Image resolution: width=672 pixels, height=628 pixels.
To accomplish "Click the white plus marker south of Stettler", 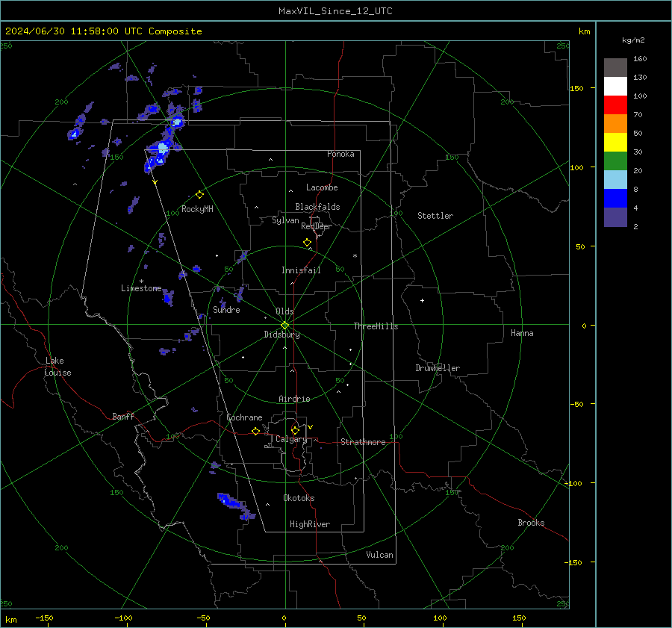I will pos(422,300).
